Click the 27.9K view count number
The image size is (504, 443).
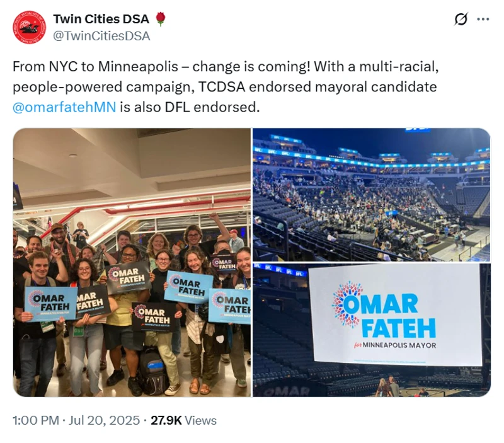pyautogui.click(x=166, y=420)
